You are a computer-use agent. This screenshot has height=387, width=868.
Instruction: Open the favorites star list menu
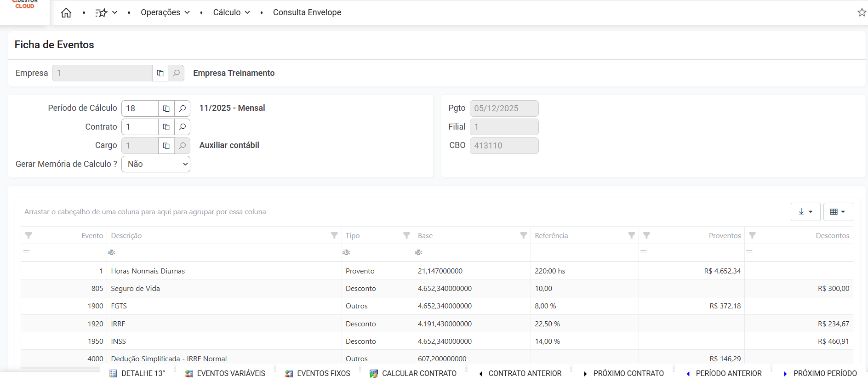coord(106,13)
